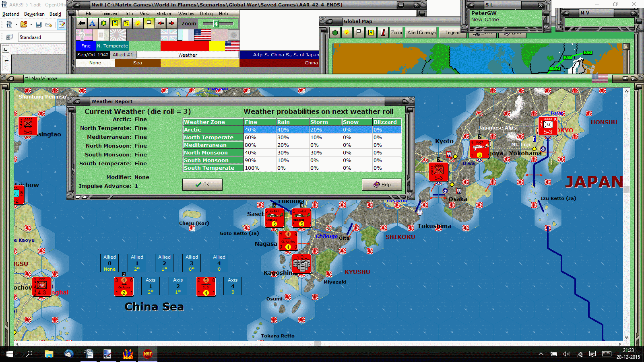Adjust the Zoom slider at level 4
This screenshot has width=644, height=362.
(x=216, y=24)
